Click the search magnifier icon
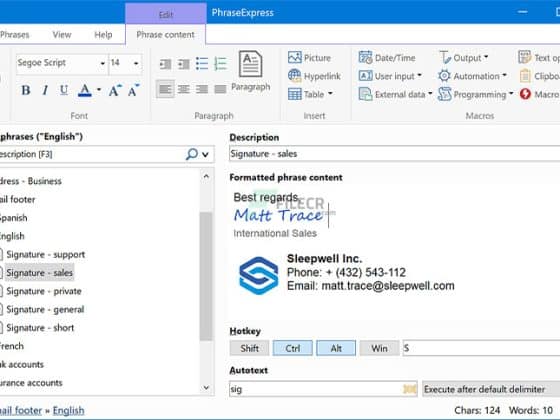560x420 pixels. [x=191, y=154]
